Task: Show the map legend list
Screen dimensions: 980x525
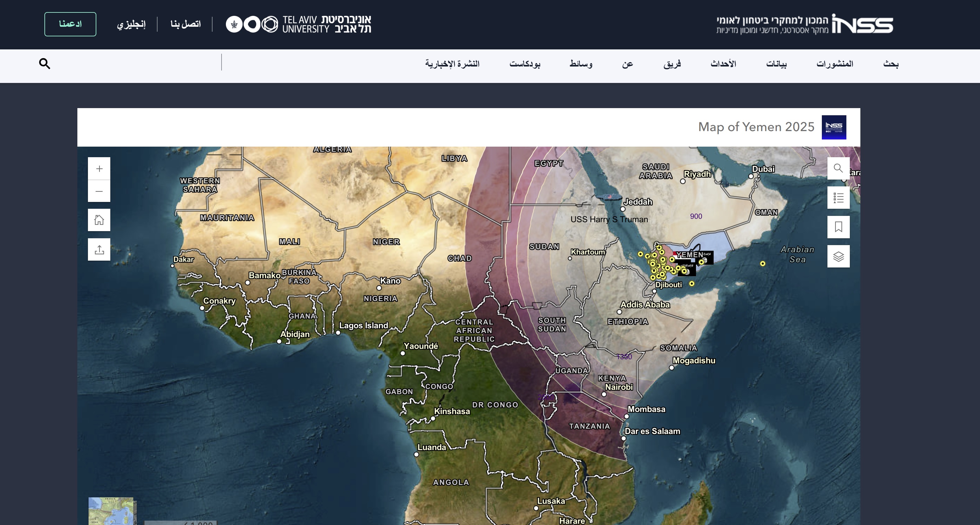Action: 838,198
